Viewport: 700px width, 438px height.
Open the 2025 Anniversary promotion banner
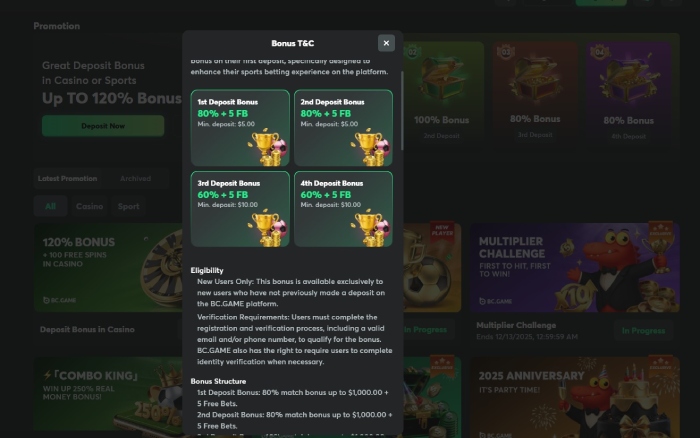click(x=575, y=397)
